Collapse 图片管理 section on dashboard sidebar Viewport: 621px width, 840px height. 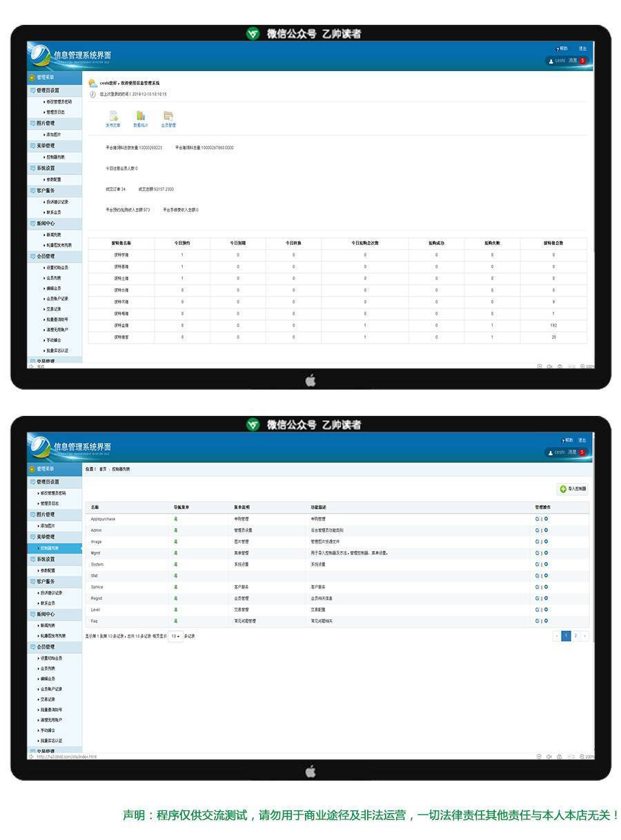pyautogui.click(x=55, y=123)
